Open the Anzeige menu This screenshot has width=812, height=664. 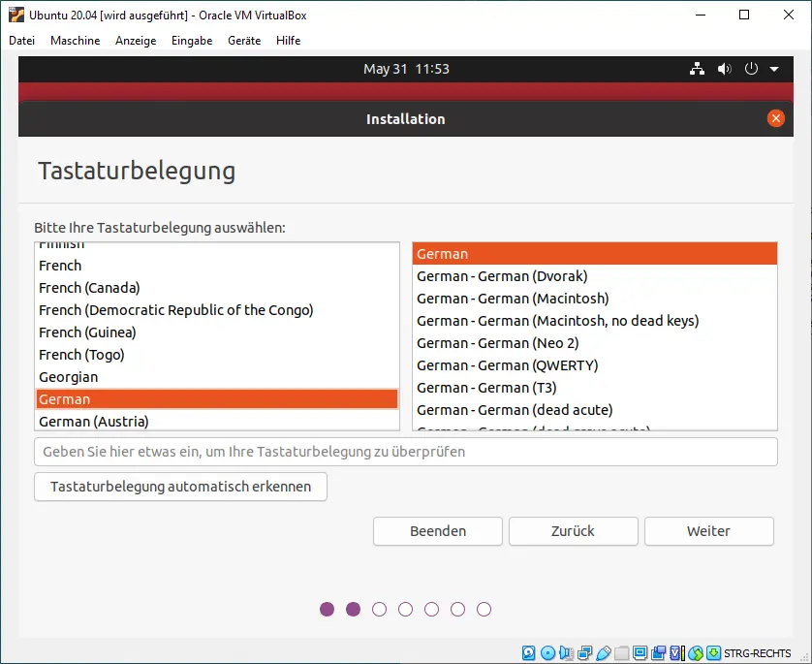point(136,41)
